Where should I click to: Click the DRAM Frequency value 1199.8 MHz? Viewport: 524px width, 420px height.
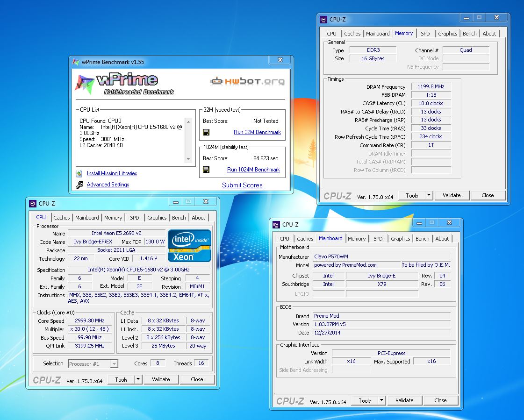click(x=431, y=87)
